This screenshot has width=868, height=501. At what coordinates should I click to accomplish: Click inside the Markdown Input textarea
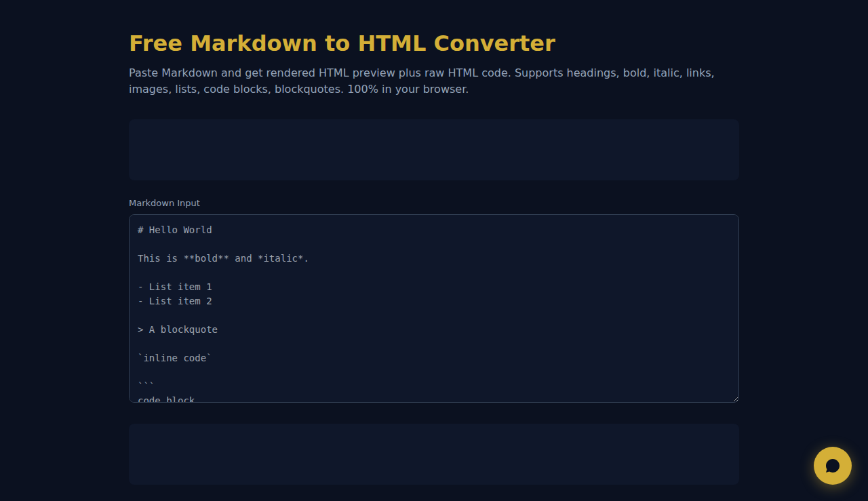click(434, 308)
